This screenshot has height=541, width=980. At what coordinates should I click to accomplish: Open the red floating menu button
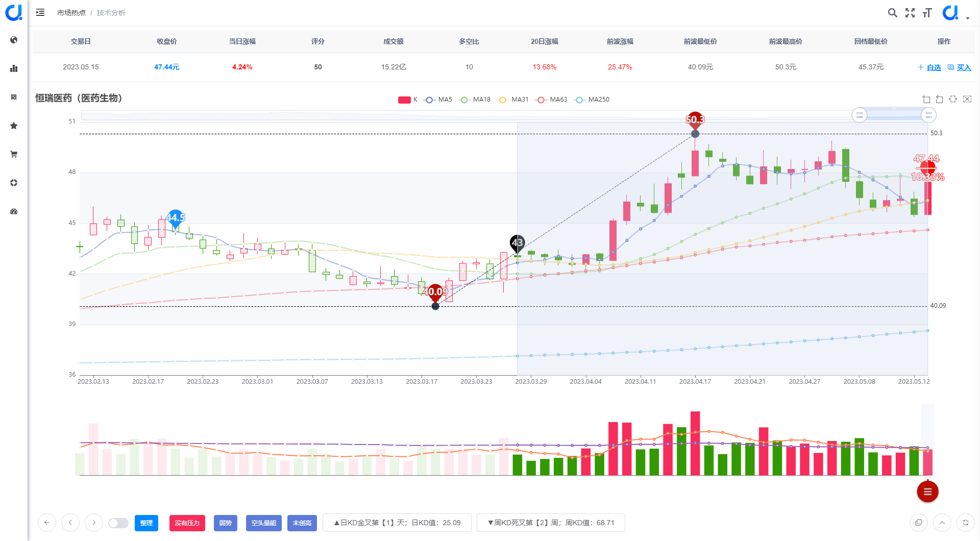(x=927, y=491)
